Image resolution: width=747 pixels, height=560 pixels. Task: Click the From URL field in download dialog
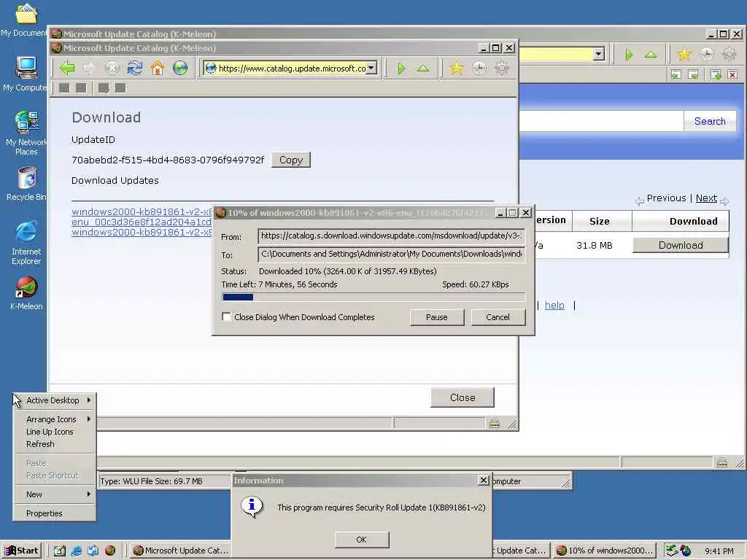[391, 236]
